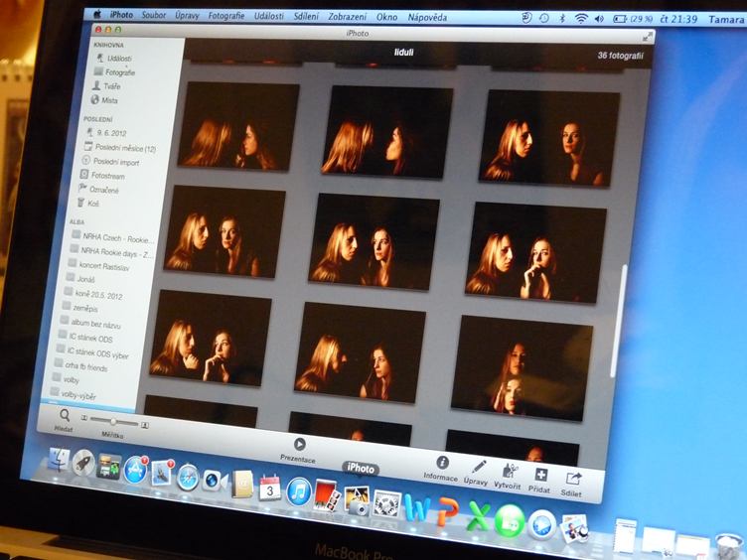Open the Události menu
The height and width of the screenshot is (560, 747).
tap(268, 16)
